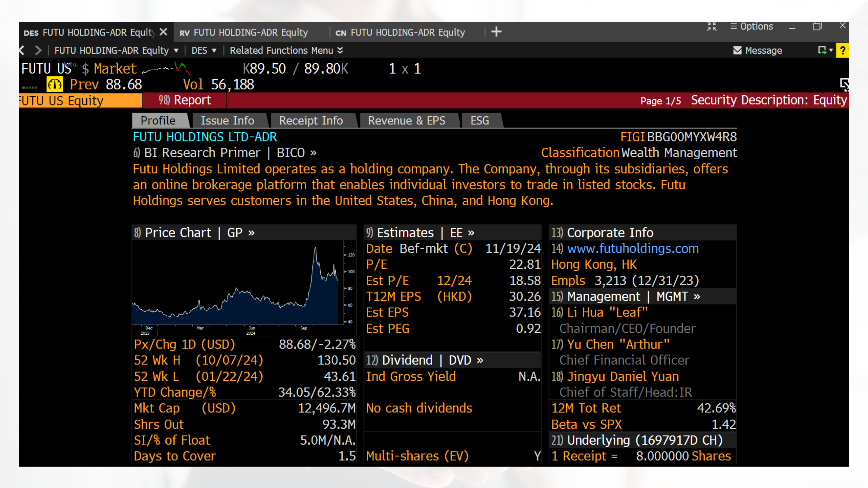The height and width of the screenshot is (488, 868).
Task: Switch to the Issue Info tab
Action: (228, 120)
